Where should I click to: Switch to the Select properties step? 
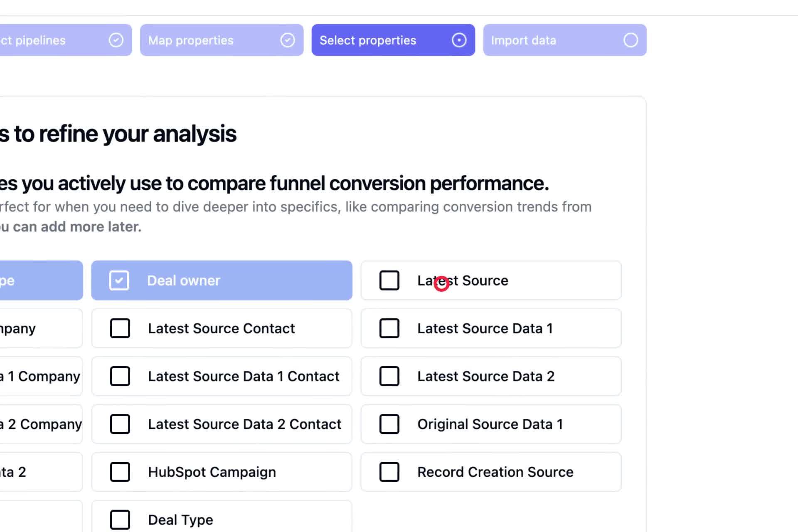(x=393, y=40)
